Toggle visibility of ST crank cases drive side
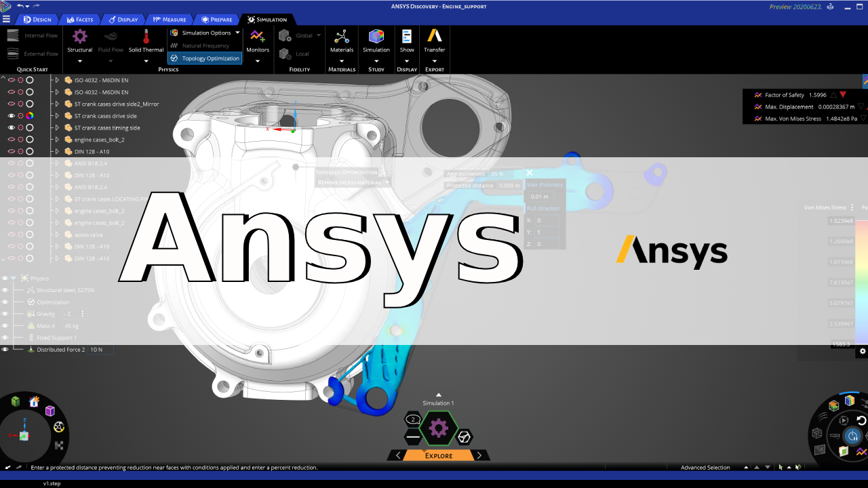 point(11,116)
